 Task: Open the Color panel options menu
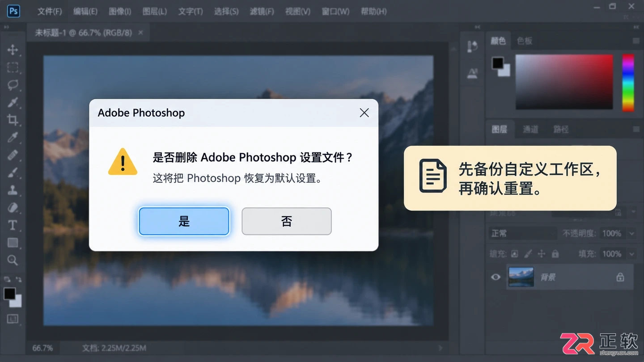point(636,41)
